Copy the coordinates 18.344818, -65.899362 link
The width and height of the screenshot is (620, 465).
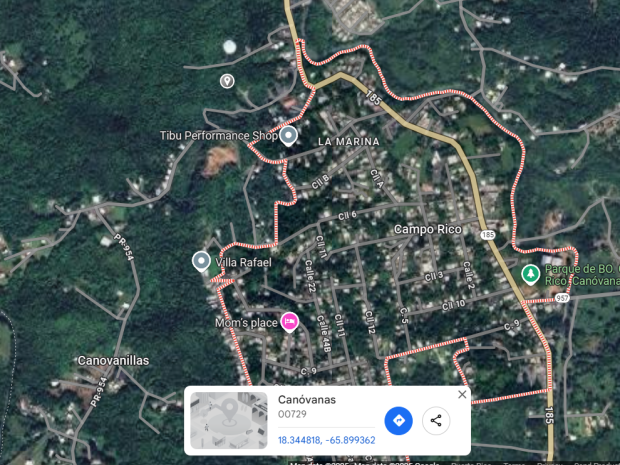[x=326, y=440]
